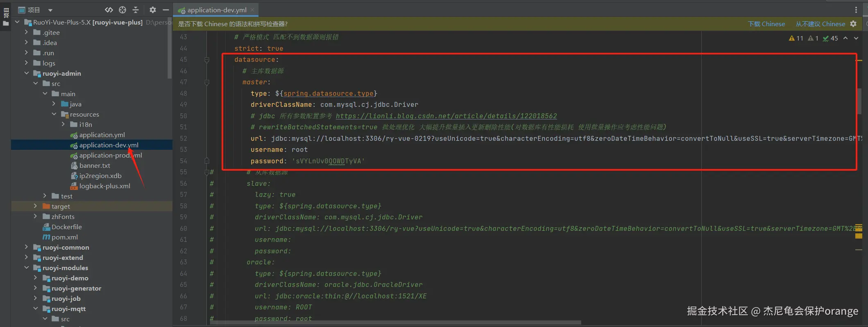Click the arrows icon left of the crosshair
This screenshot has width=868, height=327.
[x=109, y=10]
